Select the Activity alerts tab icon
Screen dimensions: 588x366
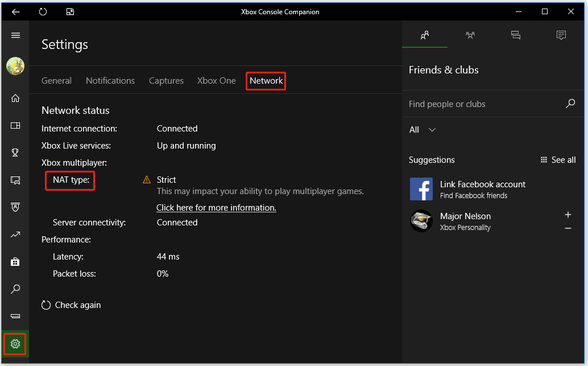tap(561, 35)
